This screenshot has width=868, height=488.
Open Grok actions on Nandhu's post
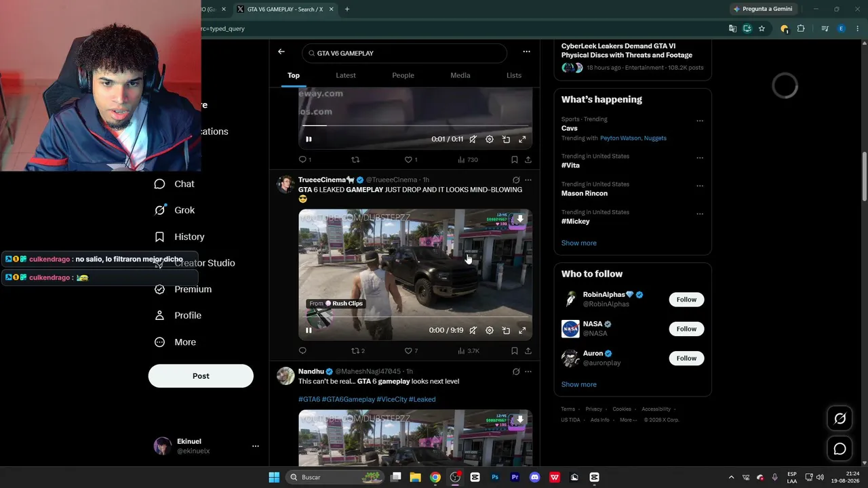[x=516, y=371]
